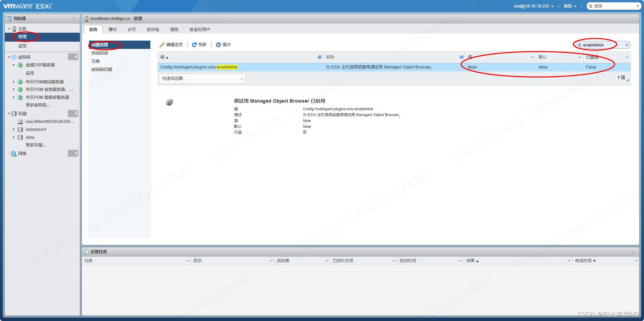644x321 pixels.
Task: Click the disk icon for naa.6f4ee0803b52b300
Action: point(20,122)
